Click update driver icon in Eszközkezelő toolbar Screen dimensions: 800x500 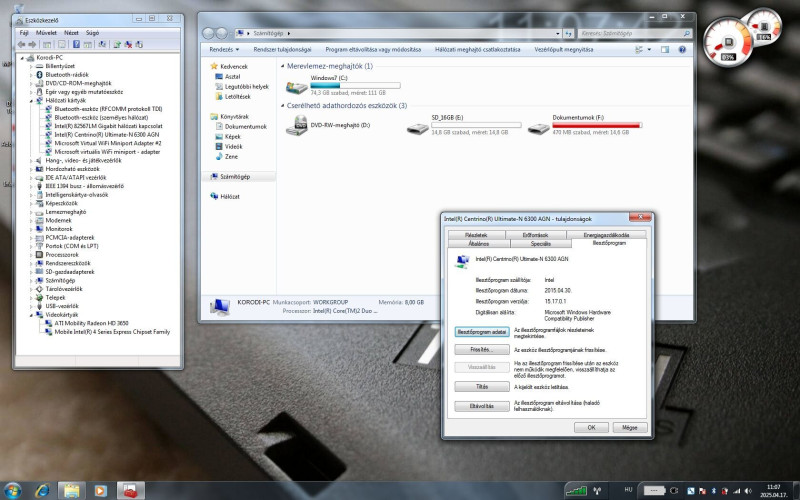(x=117, y=44)
